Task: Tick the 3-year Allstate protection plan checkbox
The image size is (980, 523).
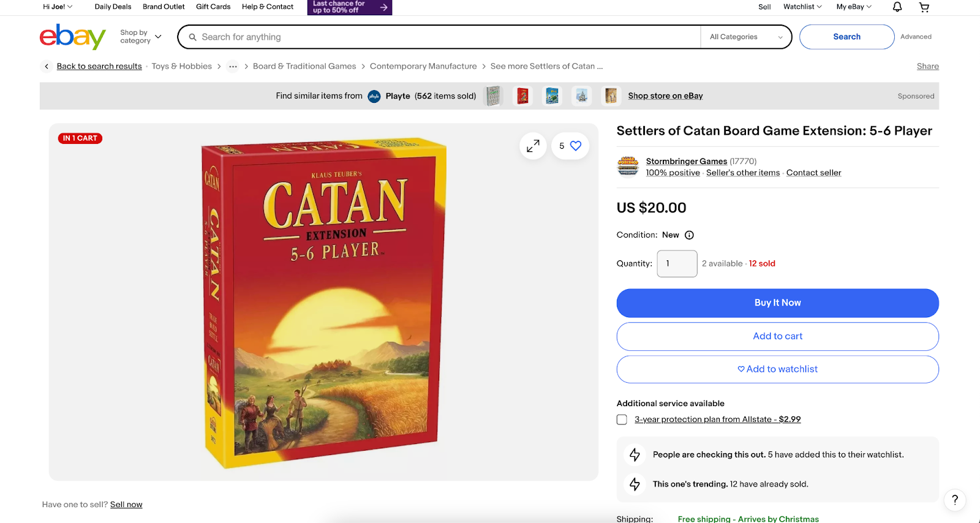Action: click(x=622, y=420)
